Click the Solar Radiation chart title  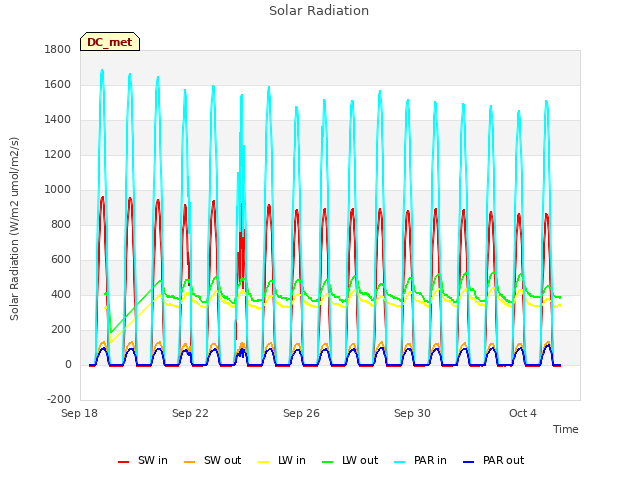[x=319, y=11]
